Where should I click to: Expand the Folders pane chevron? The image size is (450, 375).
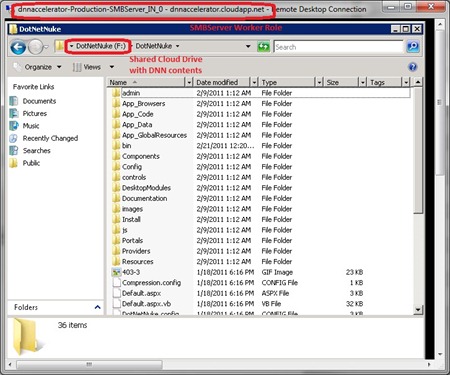click(x=98, y=307)
